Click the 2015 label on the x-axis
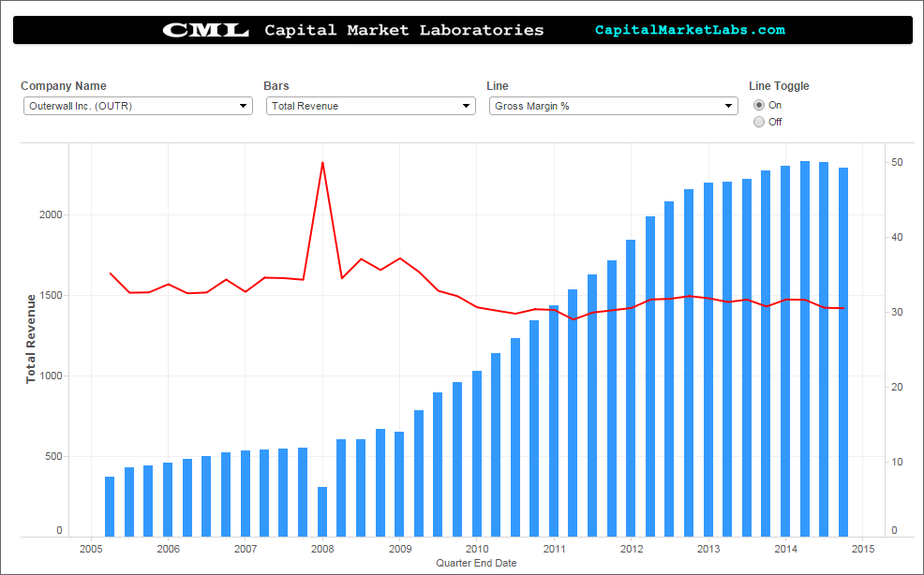The width and height of the screenshot is (924, 575). coord(863,549)
